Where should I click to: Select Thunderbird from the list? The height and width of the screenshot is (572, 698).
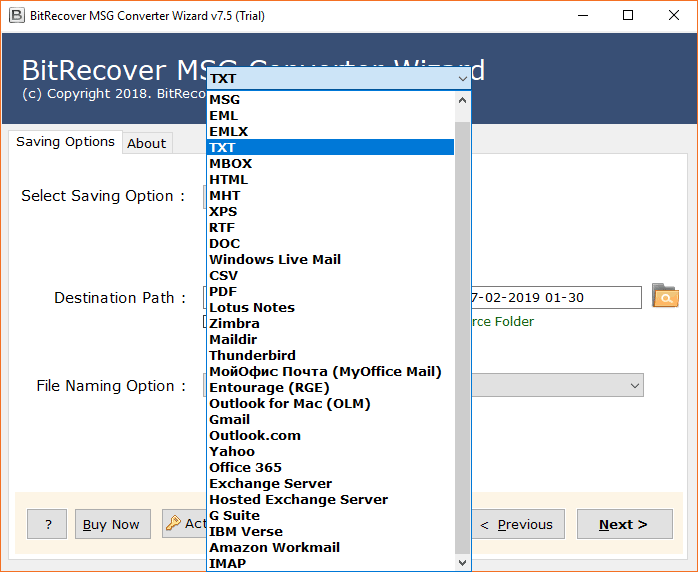330,356
